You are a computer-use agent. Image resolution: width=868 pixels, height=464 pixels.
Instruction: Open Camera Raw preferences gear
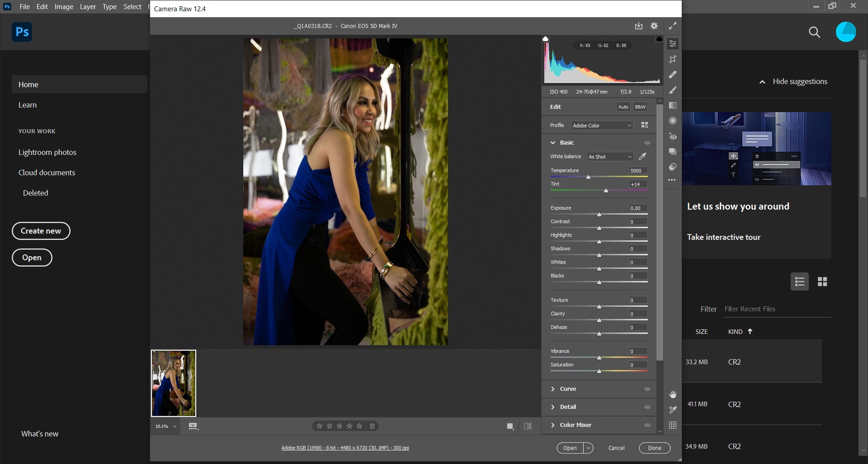pyautogui.click(x=654, y=26)
